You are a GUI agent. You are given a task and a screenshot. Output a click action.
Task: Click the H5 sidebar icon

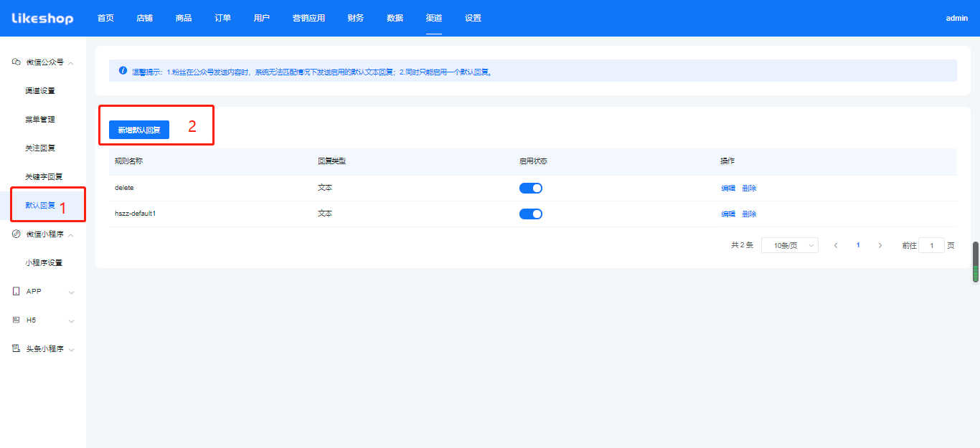point(17,320)
